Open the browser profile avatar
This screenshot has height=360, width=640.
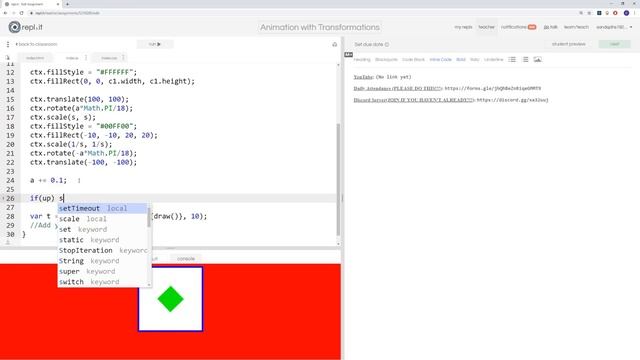click(x=626, y=13)
